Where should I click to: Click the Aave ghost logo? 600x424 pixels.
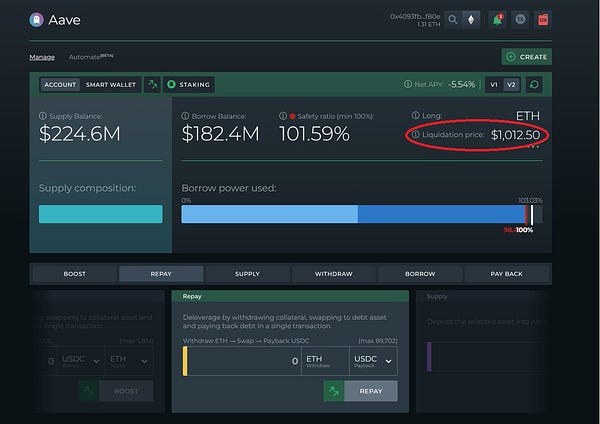click(x=36, y=20)
